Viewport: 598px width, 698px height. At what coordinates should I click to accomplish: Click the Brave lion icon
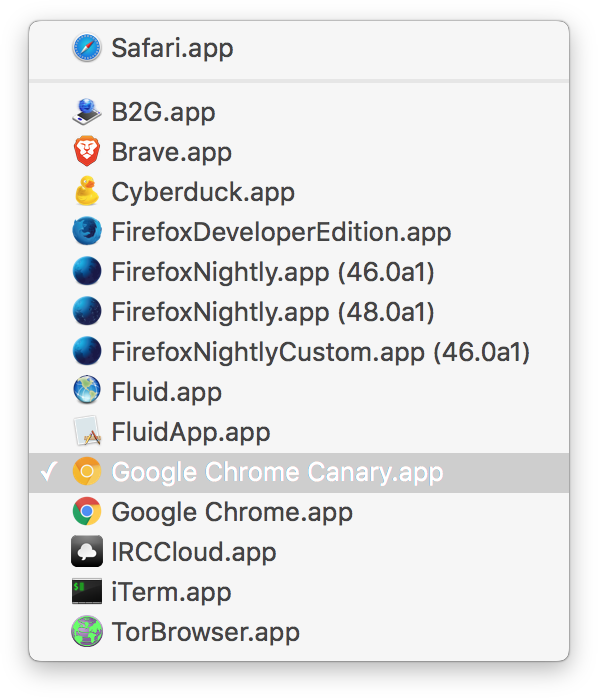[x=87, y=151]
